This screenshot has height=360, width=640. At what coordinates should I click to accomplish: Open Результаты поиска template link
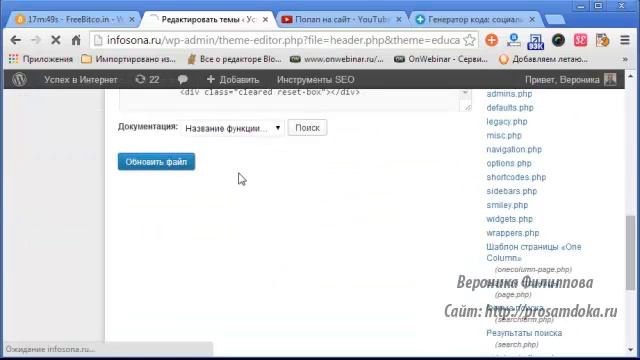pyautogui.click(x=524, y=333)
